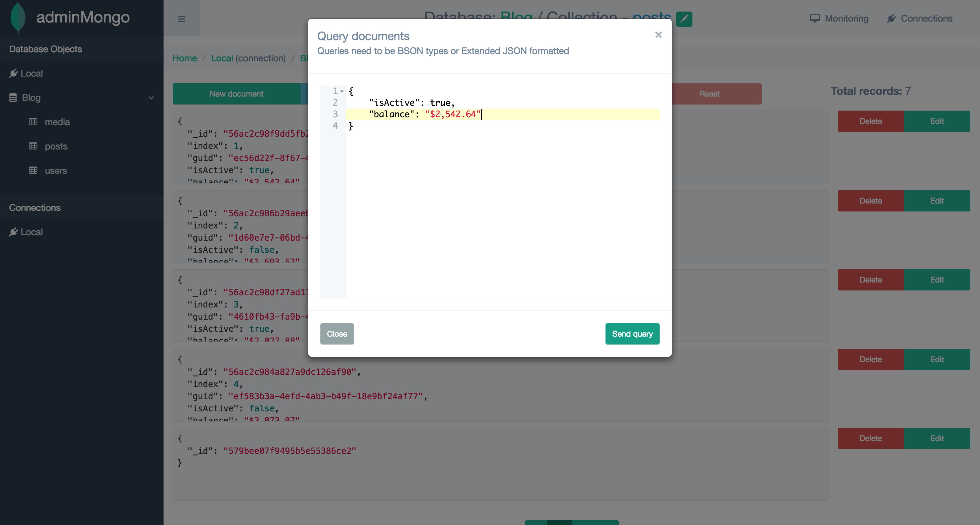
Task: Delete the document with index 3
Action: coord(871,280)
